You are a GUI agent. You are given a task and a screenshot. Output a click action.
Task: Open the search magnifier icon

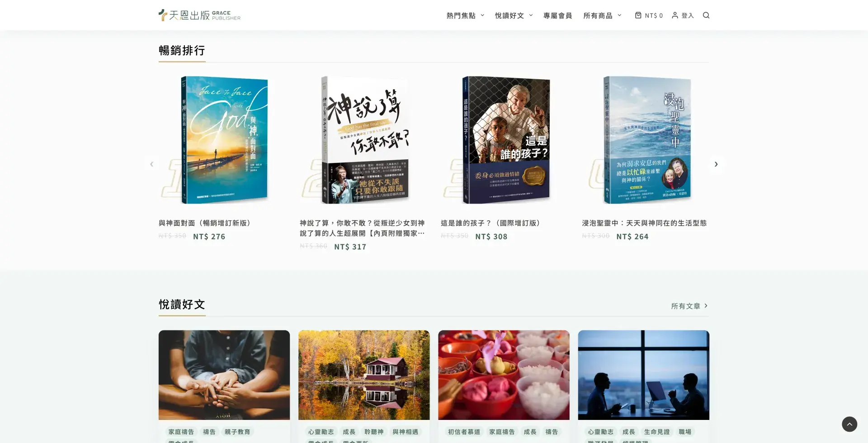[x=706, y=15]
